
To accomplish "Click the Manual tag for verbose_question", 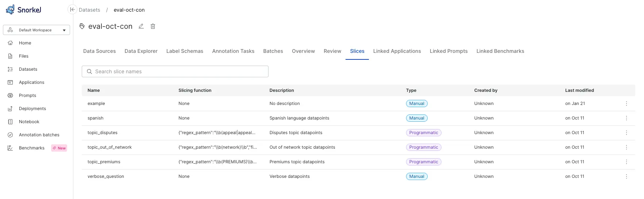I will coord(417,176).
